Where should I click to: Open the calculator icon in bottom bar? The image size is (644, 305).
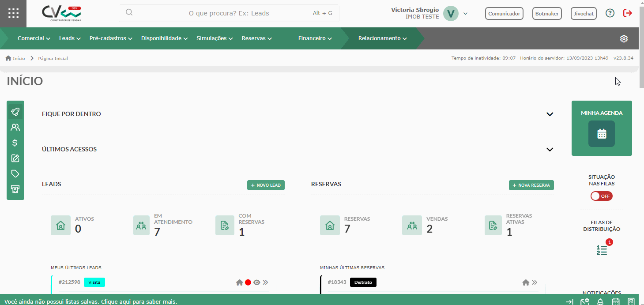[x=631, y=302]
